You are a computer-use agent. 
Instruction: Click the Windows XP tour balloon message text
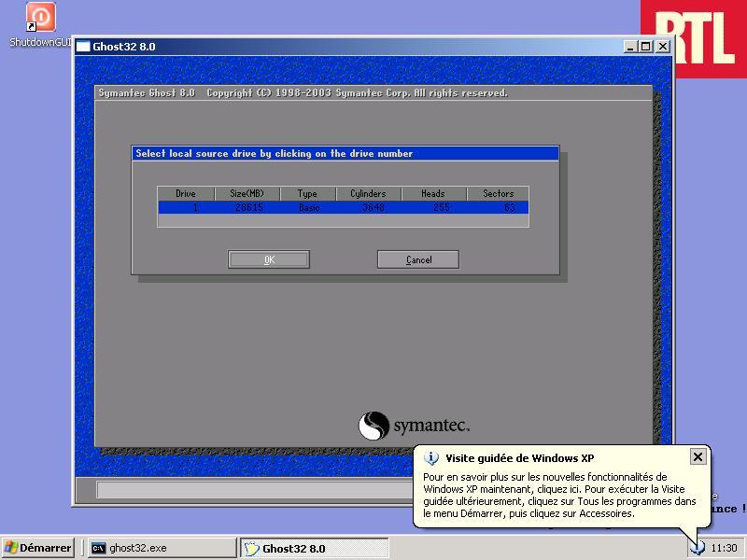click(x=559, y=496)
